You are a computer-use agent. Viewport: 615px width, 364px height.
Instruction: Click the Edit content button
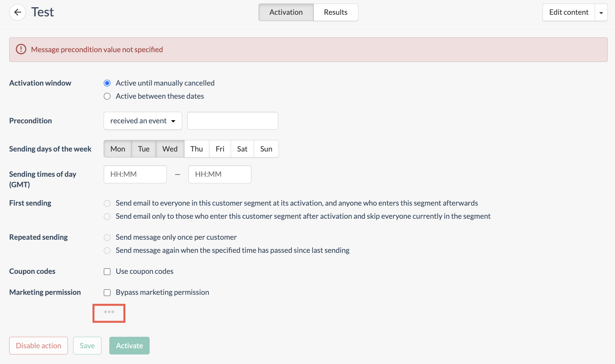(x=569, y=12)
